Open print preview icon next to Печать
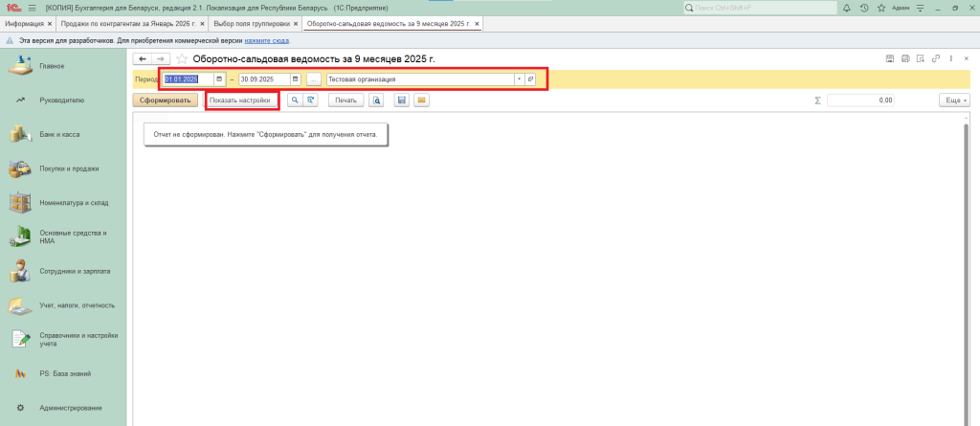This screenshot has height=426, width=980. click(x=377, y=100)
